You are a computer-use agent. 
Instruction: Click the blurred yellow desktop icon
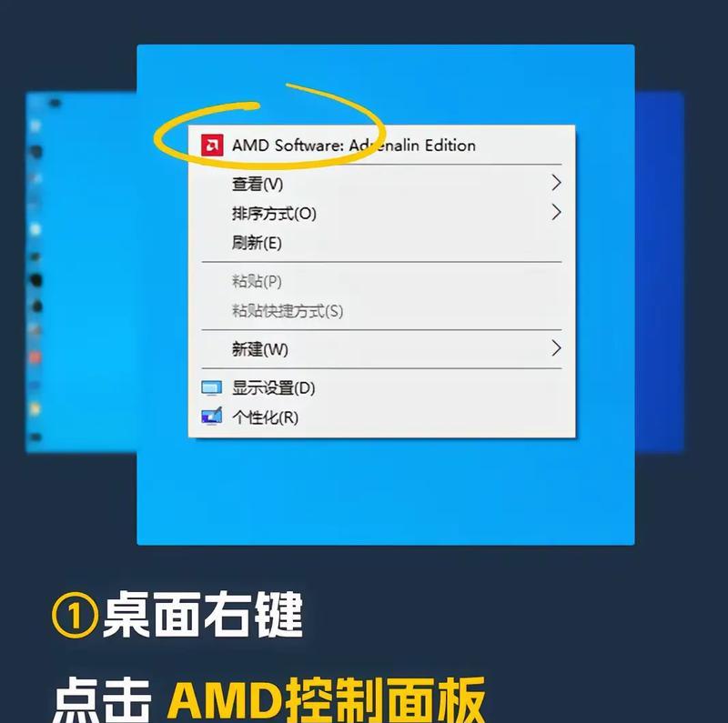point(35,409)
